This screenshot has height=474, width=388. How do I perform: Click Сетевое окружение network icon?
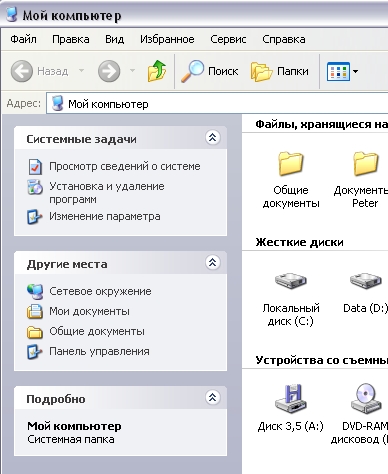click(35, 292)
